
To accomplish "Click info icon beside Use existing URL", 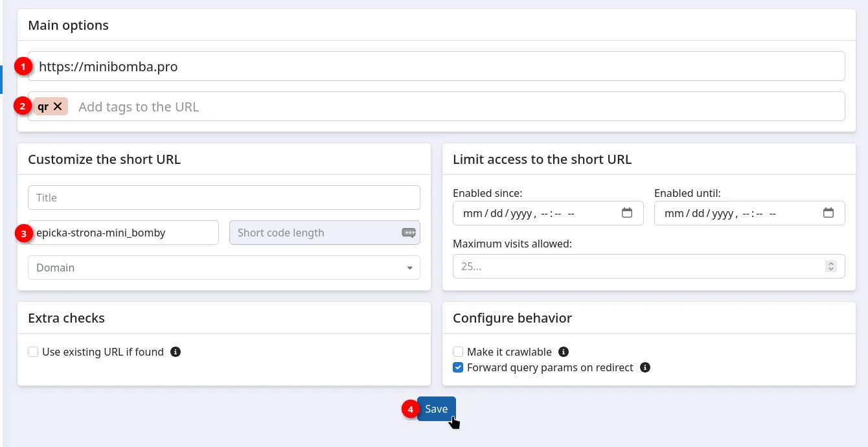I will pyautogui.click(x=175, y=352).
